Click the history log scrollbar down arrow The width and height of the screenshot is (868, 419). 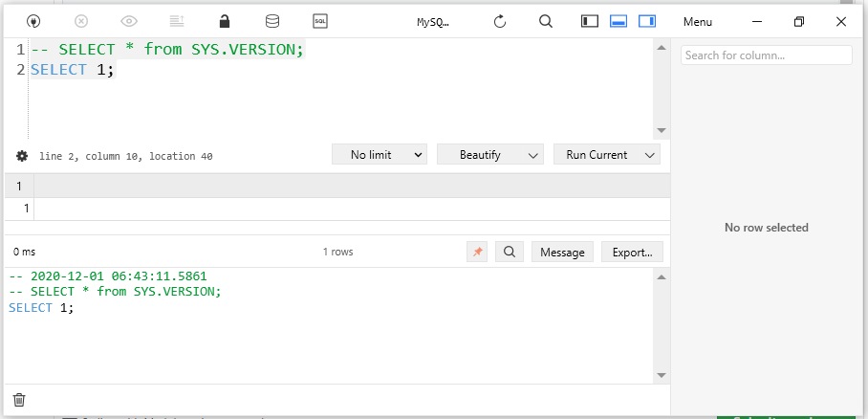tap(661, 375)
